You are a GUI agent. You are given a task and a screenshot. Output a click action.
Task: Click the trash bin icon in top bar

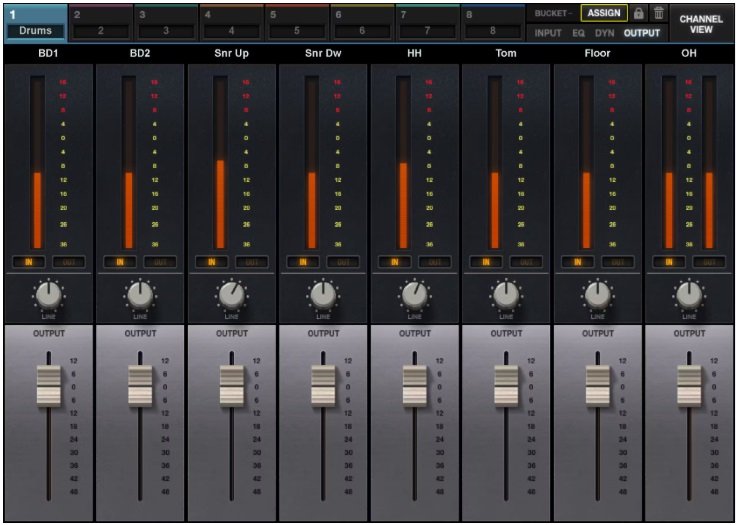click(658, 14)
